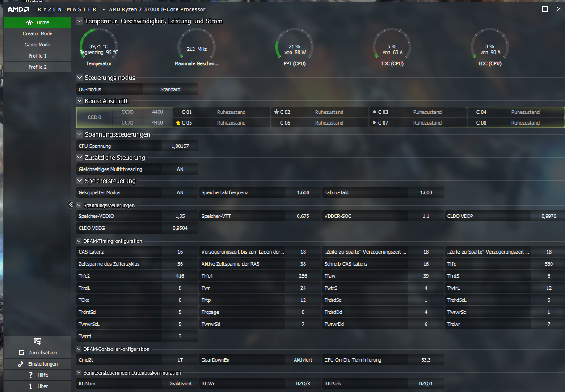Image resolution: width=565 pixels, height=392 pixels.
Task: Click the CCX1 4400 value
Action: tap(157, 123)
